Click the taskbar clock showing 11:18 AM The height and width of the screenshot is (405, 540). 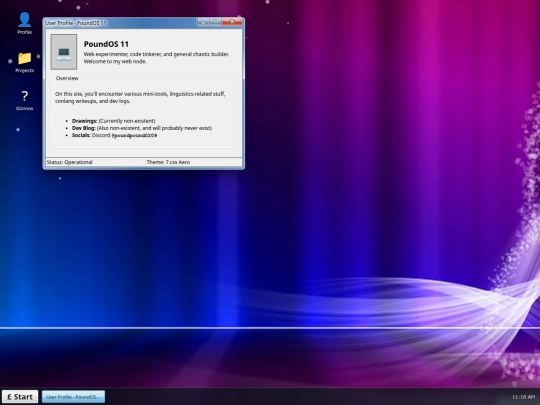[523, 397]
